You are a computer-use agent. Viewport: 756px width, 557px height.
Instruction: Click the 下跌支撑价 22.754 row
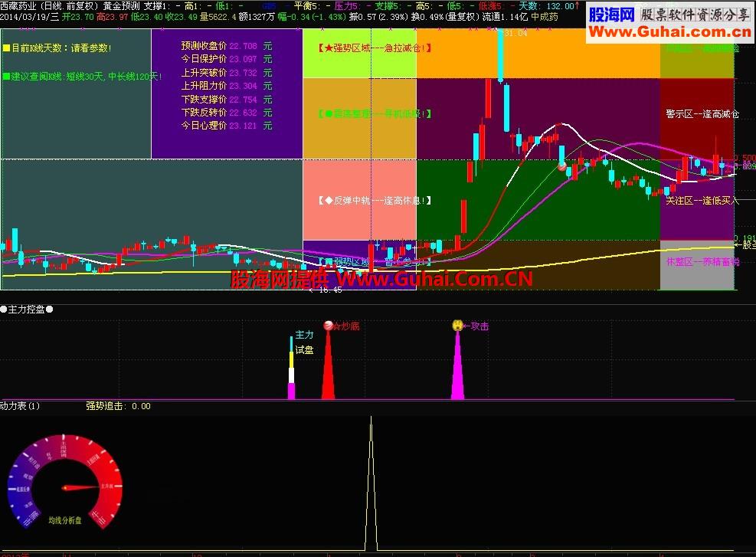[x=227, y=99]
